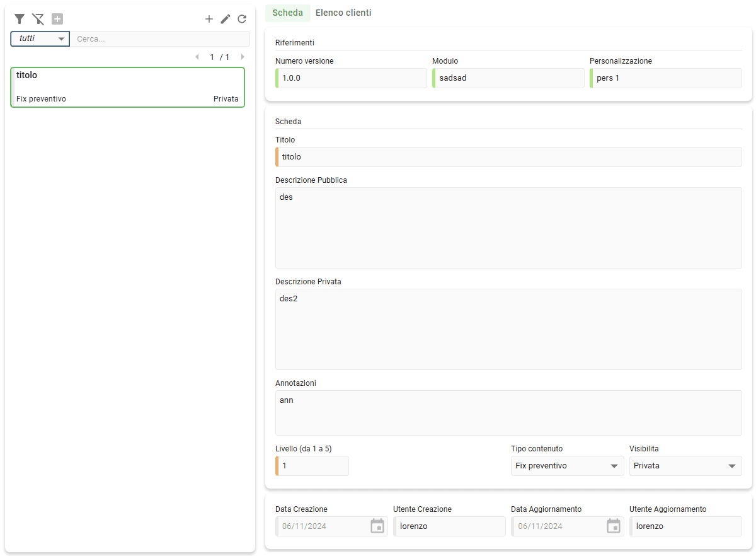Expand the Visibilita dropdown

pyautogui.click(x=685, y=466)
